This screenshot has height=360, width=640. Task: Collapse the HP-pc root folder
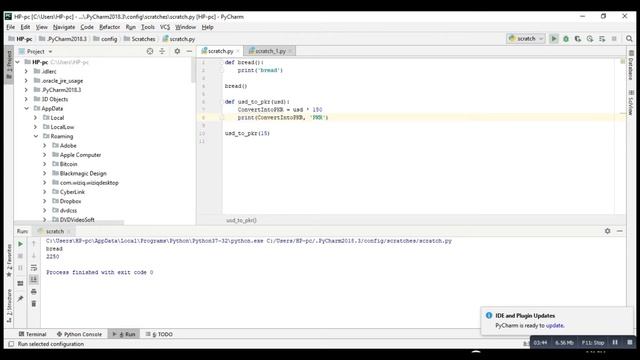click(x=18, y=62)
